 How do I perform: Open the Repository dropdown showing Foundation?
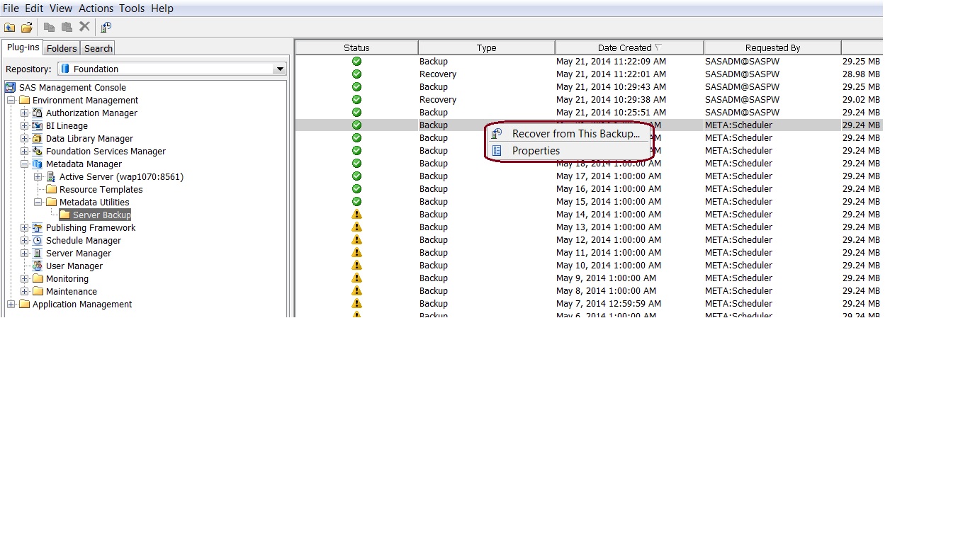coord(281,69)
